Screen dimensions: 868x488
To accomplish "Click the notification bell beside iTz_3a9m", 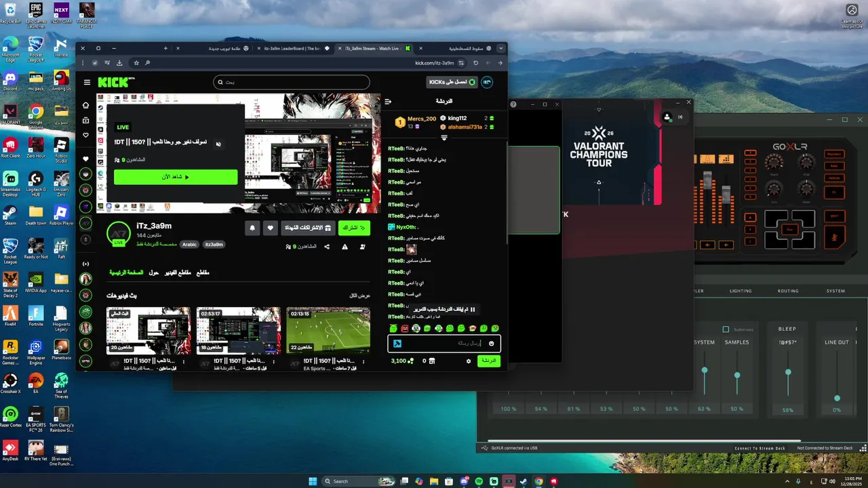I will (x=252, y=228).
